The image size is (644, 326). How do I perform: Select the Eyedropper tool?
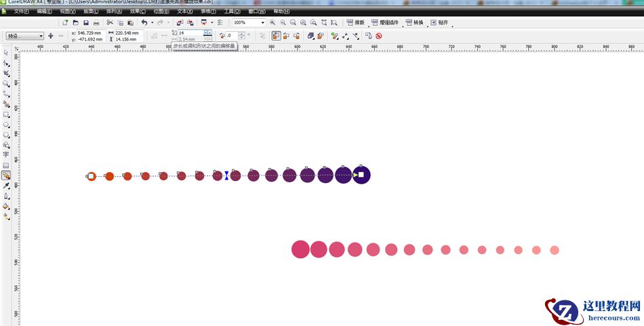6,186
